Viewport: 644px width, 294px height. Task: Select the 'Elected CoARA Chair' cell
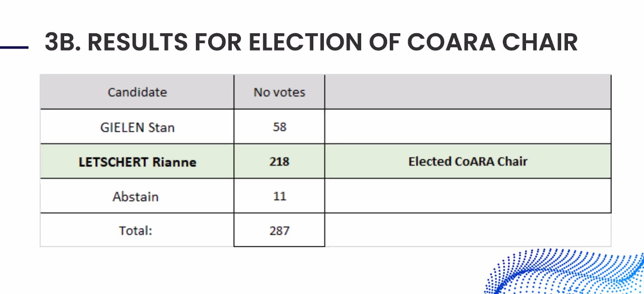pos(468,162)
